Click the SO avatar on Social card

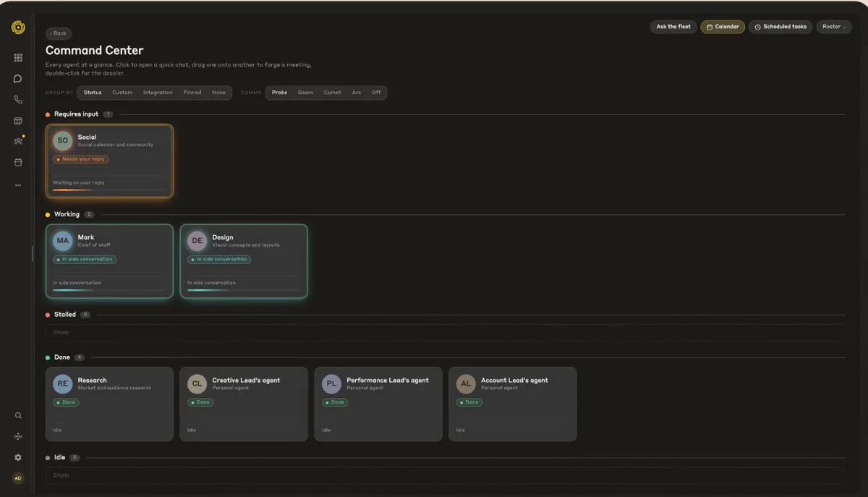63,140
